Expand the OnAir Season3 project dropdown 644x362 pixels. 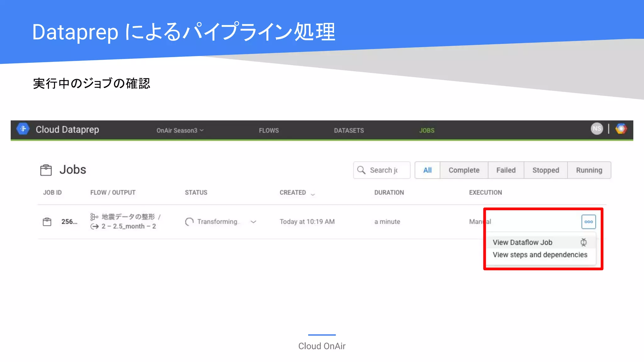pos(180,130)
